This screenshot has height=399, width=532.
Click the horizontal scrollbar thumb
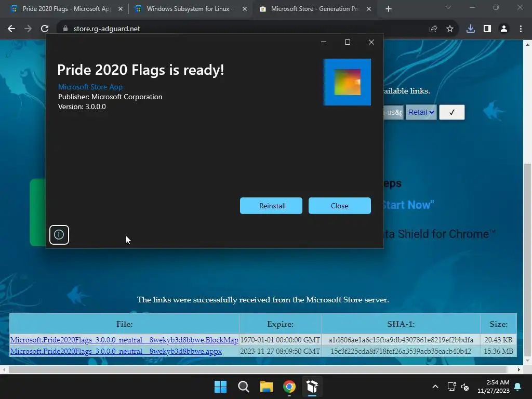pos(257,369)
